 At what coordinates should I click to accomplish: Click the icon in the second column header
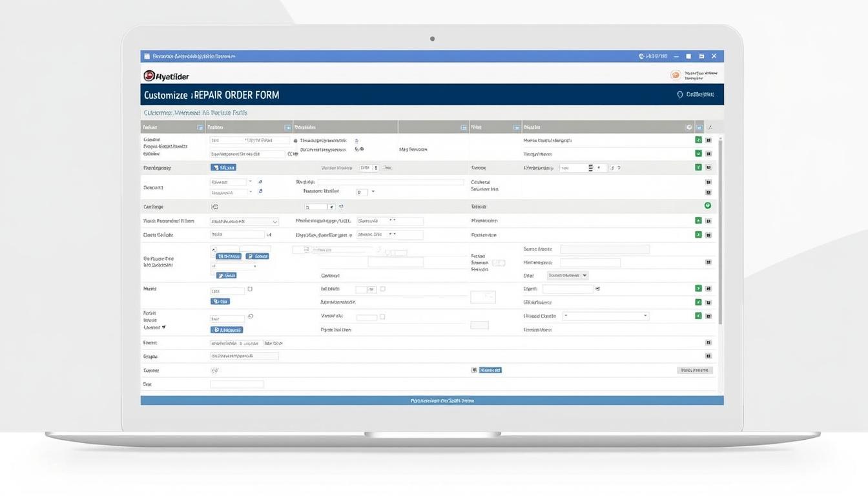click(x=288, y=128)
